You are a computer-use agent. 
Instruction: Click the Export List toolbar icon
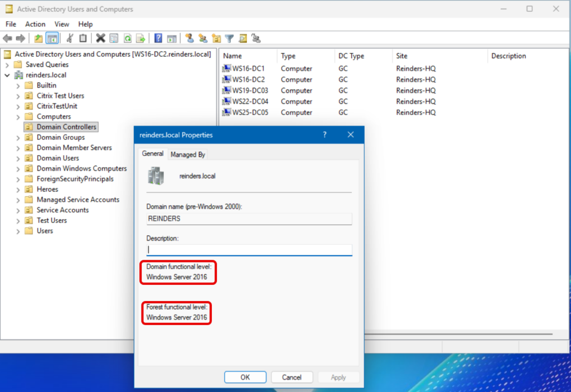(141, 38)
